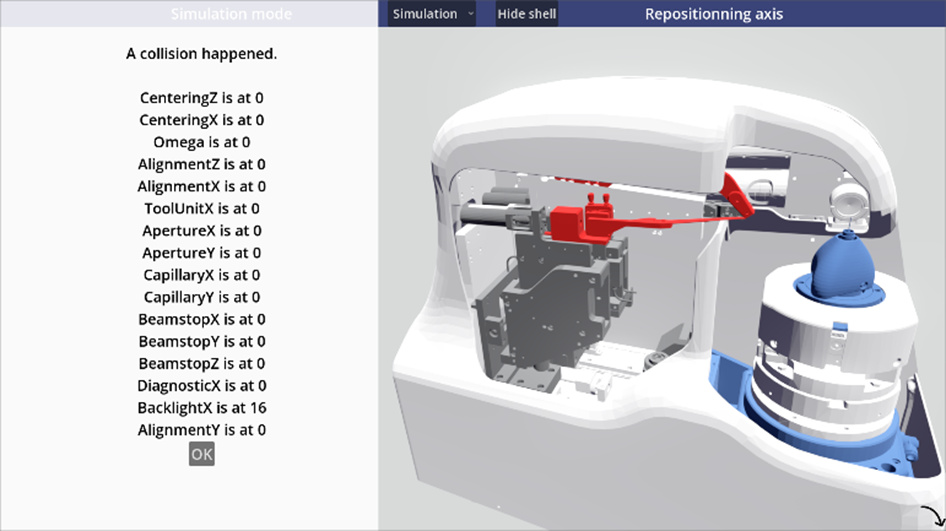Image resolution: width=946 pixels, height=531 pixels.
Task: Click the blue dome sample holder in 3D view
Action: (842, 269)
